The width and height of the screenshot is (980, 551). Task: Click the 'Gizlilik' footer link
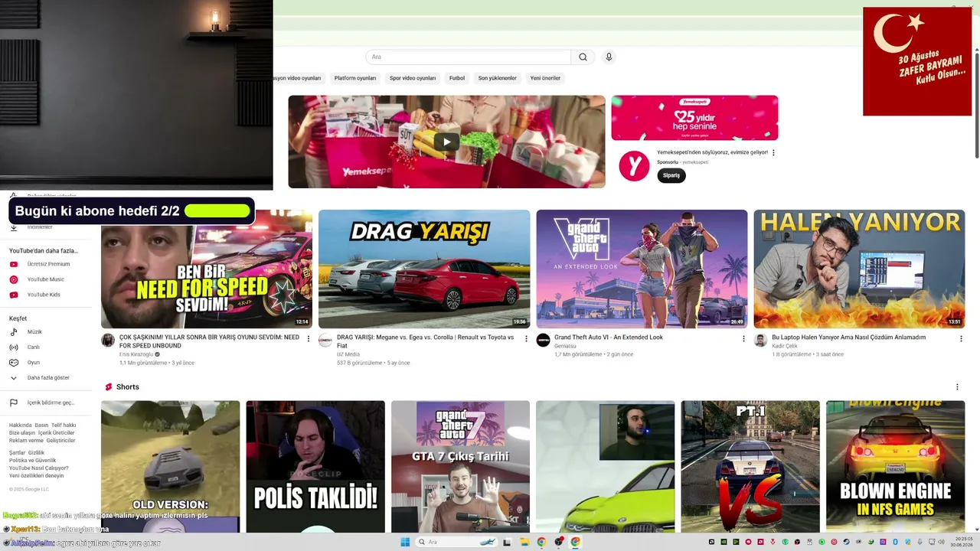click(37, 453)
